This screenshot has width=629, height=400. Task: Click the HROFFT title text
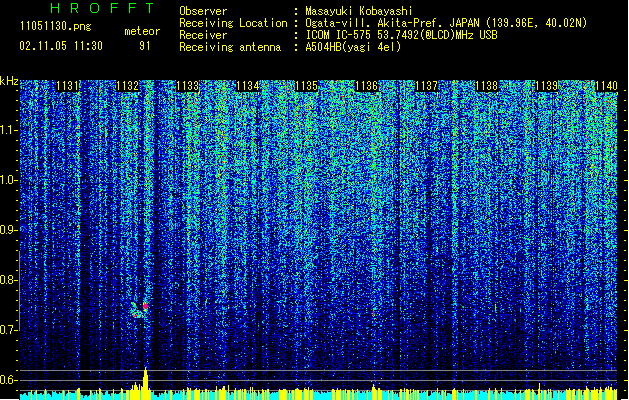point(102,8)
